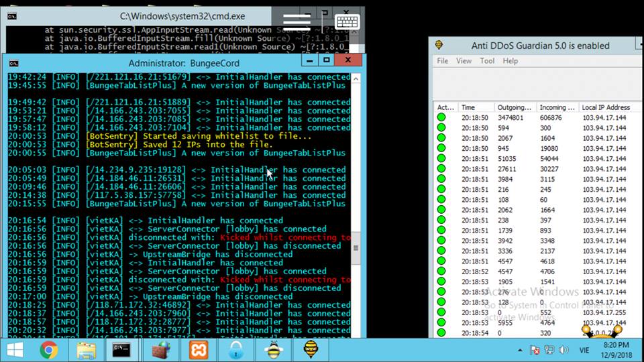
Task: Click green status icon of outgoing 3474801 row
Action: [441, 117]
